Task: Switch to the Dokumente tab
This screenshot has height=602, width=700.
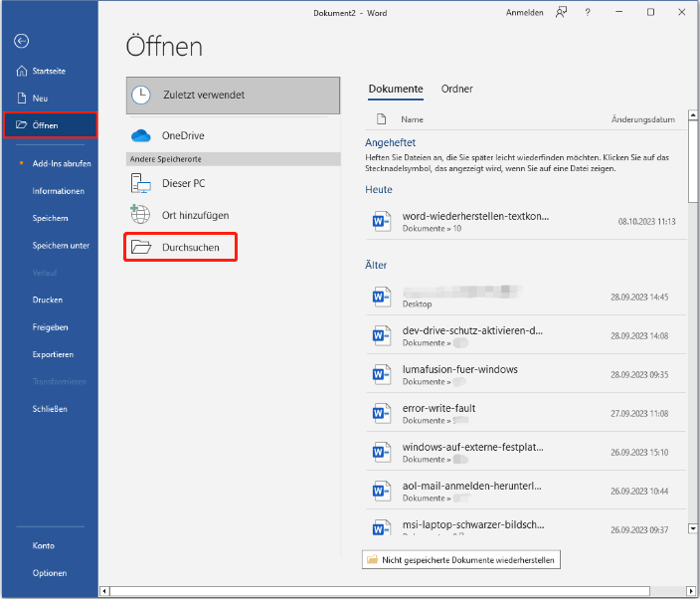Action: (396, 90)
